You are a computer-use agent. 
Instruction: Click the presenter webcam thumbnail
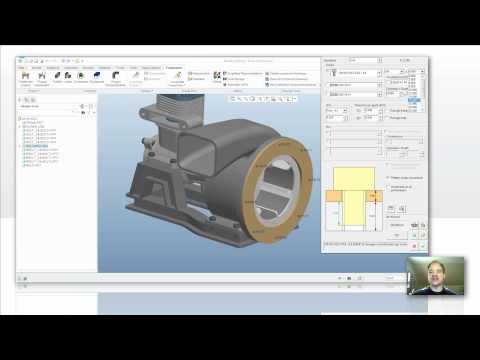pos(435,276)
